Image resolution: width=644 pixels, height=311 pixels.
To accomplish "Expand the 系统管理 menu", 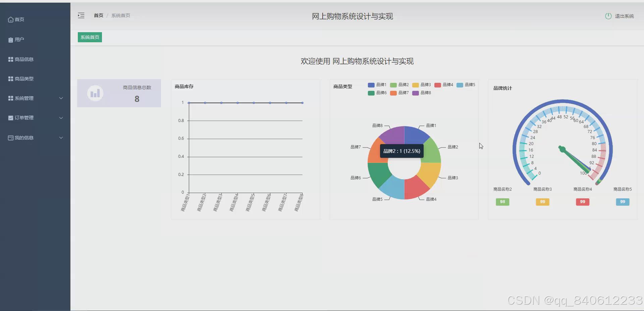I will point(61,98).
